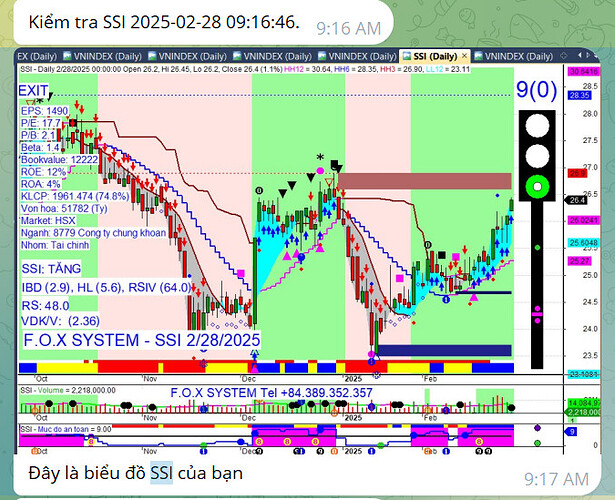This screenshot has width=615, height=500.
Task: Click 'KLCP: 1961.474 (74.8%)' text
Action: (x=75, y=196)
